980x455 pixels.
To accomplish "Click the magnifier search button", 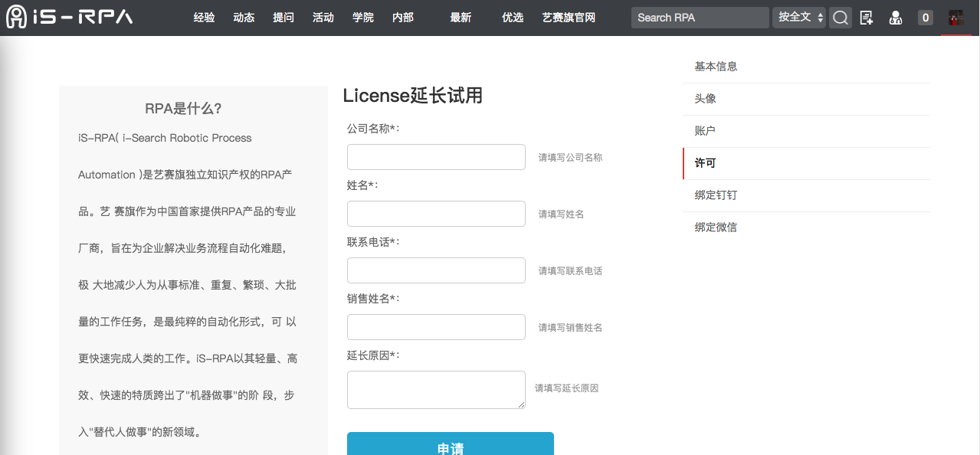I will (x=841, y=18).
